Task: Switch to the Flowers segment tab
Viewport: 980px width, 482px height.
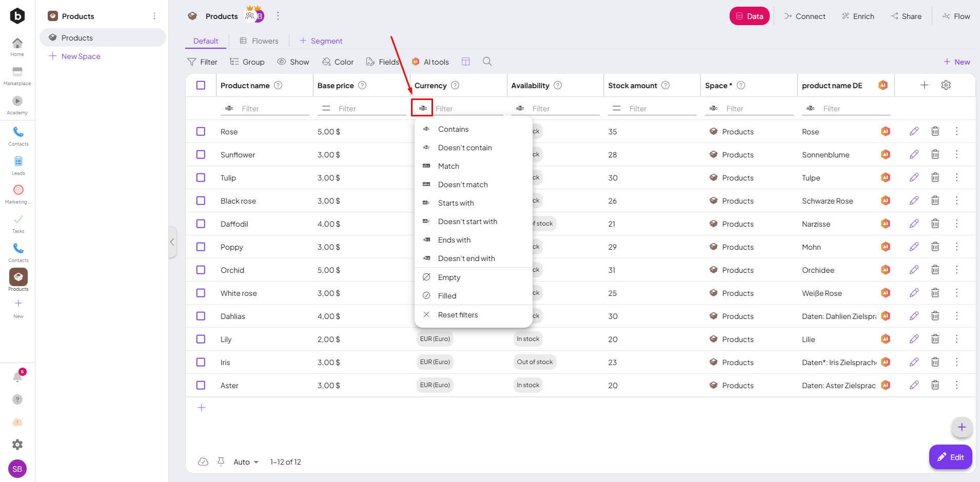Action: click(x=259, y=41)
